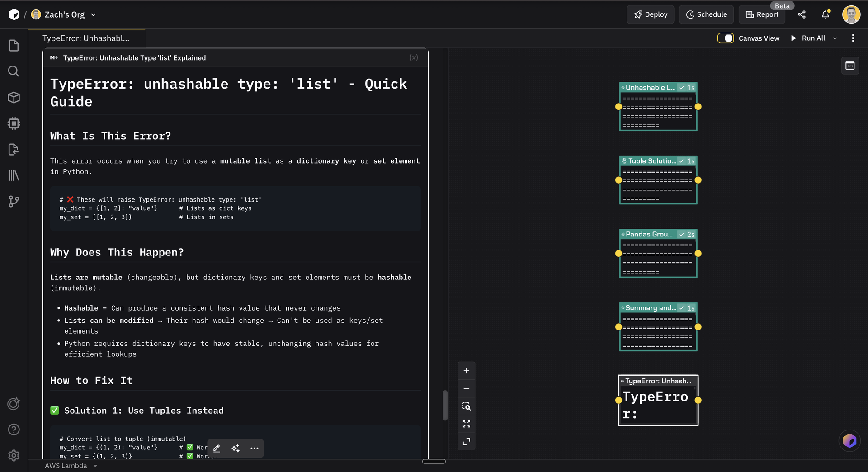Click the notebook vertical scrollbar thumb
868x472 pixels.
coord(445,405)
